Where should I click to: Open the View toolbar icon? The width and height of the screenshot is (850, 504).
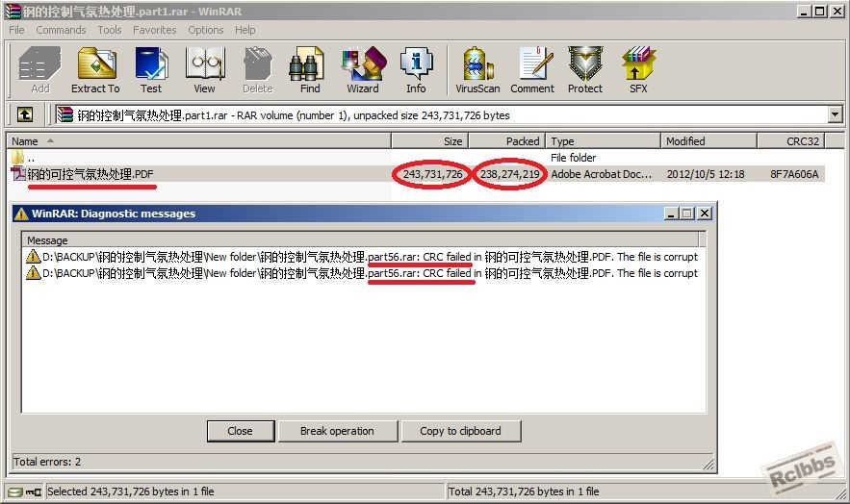coord(204,69)
